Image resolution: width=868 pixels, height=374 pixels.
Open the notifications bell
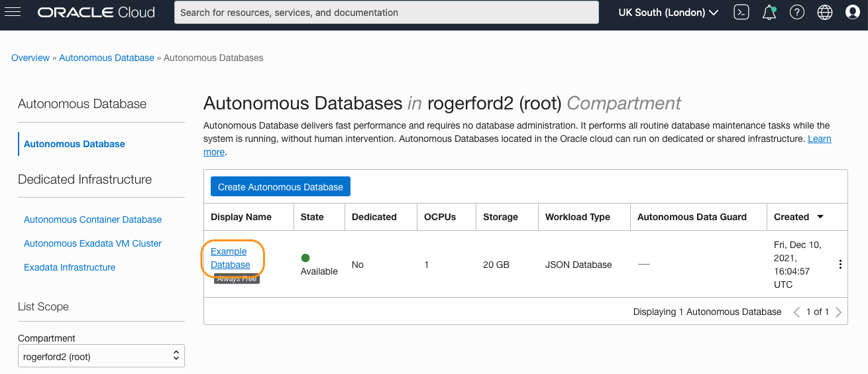pyautogui.click(x=769, y=12)
